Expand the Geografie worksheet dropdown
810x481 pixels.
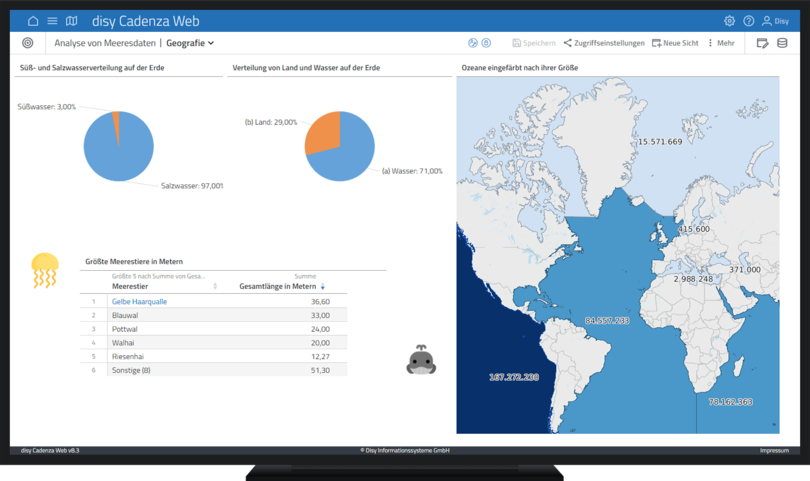point(190,43)
